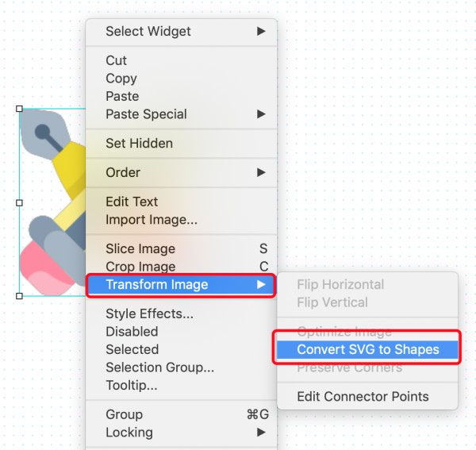Convert SVG to Shapes

pos(367,349)
